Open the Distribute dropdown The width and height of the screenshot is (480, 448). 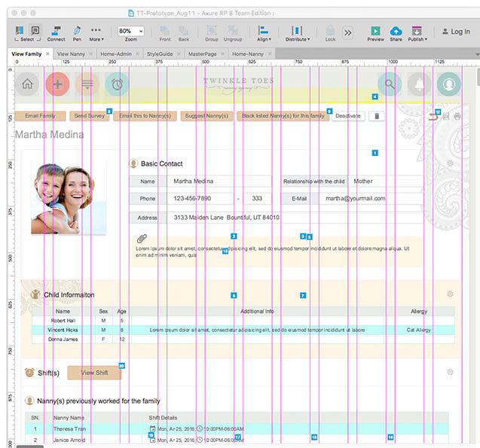click(x=297, y=33)
